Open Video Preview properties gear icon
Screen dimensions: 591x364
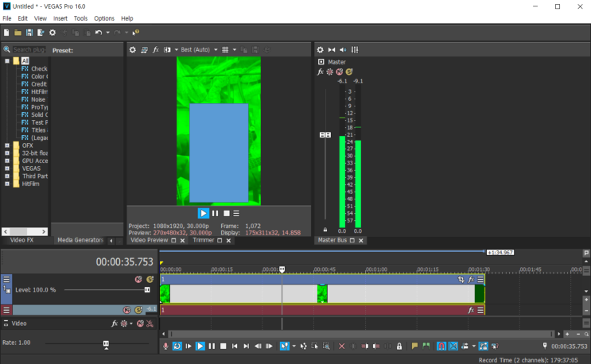pyautogui.click(x=133, y=49)
